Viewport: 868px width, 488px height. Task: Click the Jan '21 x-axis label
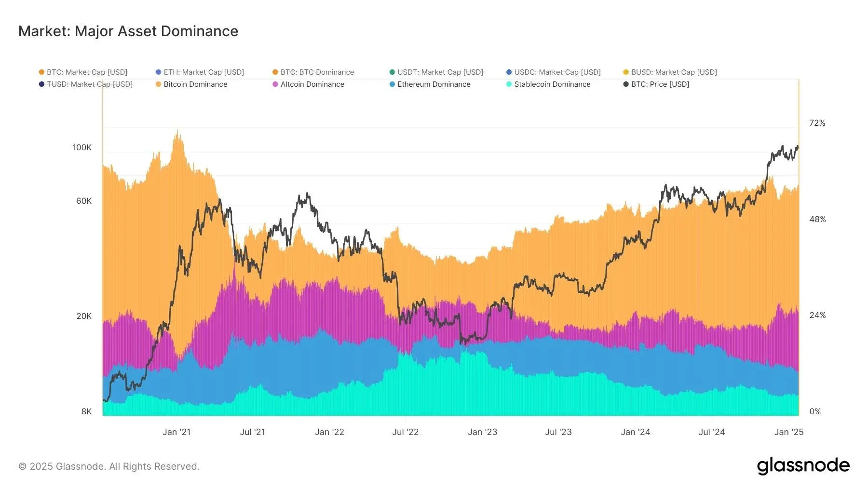[x=176, y=432]
